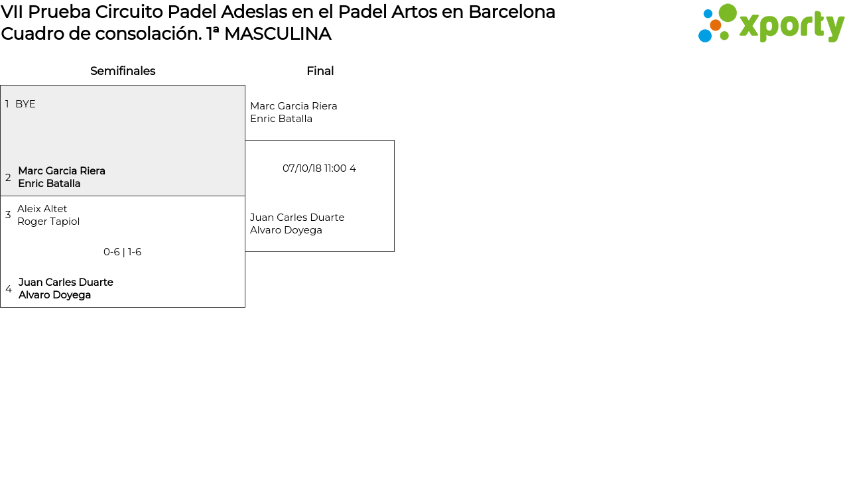Click Marc Garcia Riera in the Final column
Image resolution: width=849 pixels, height=504 pixels.
click(294, 106)
